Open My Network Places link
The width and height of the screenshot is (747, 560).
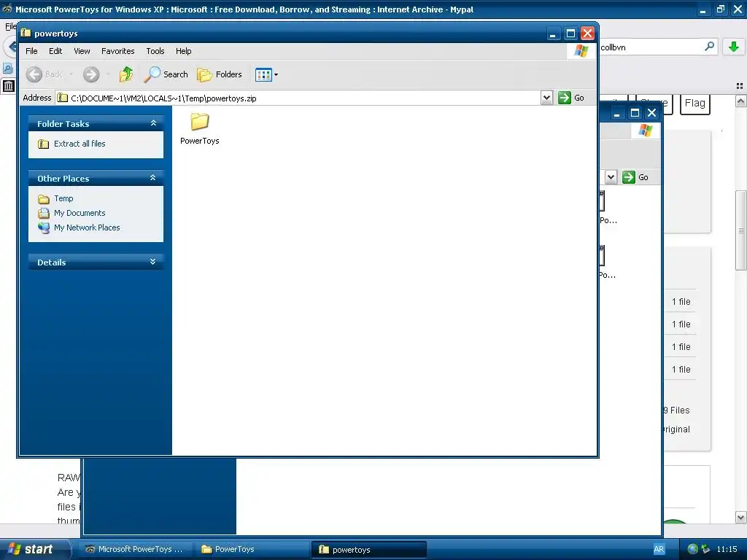pyautogui.click(x=87, y=227)
